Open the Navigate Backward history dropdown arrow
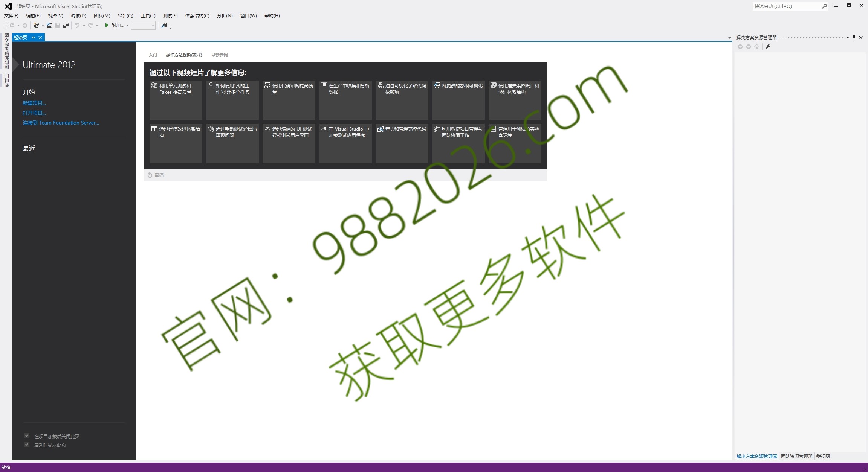 pyautogui.click(x=18, y=26)
